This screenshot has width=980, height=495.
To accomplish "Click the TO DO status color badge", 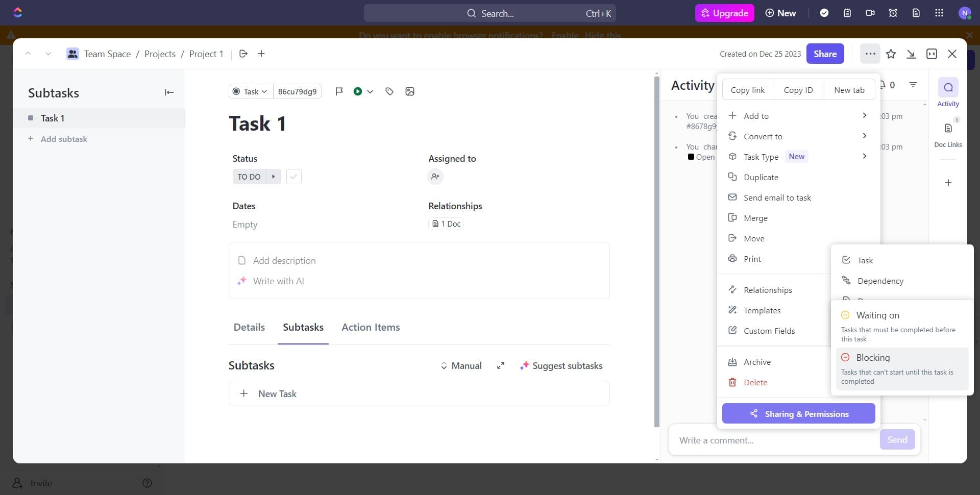I will click(x=249, y=177).
